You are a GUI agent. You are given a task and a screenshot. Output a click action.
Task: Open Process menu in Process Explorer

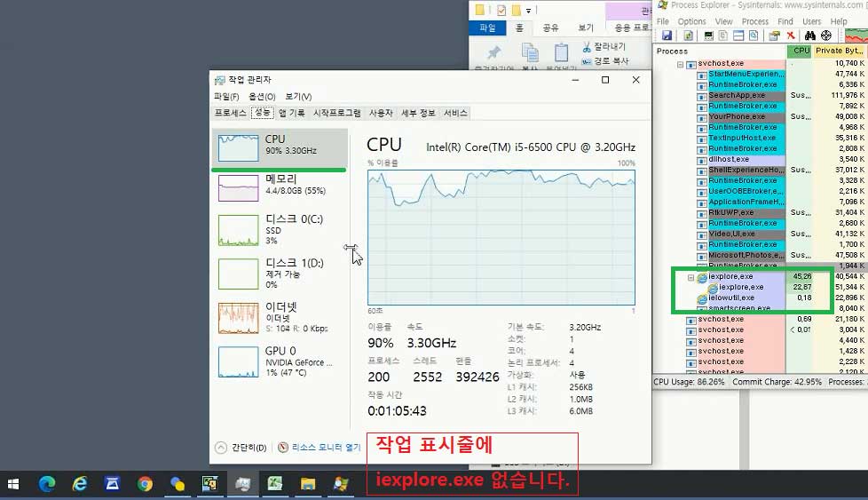755,21
